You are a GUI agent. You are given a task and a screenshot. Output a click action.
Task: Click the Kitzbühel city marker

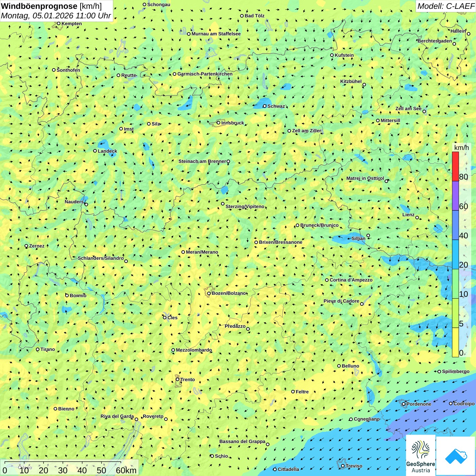364,85
